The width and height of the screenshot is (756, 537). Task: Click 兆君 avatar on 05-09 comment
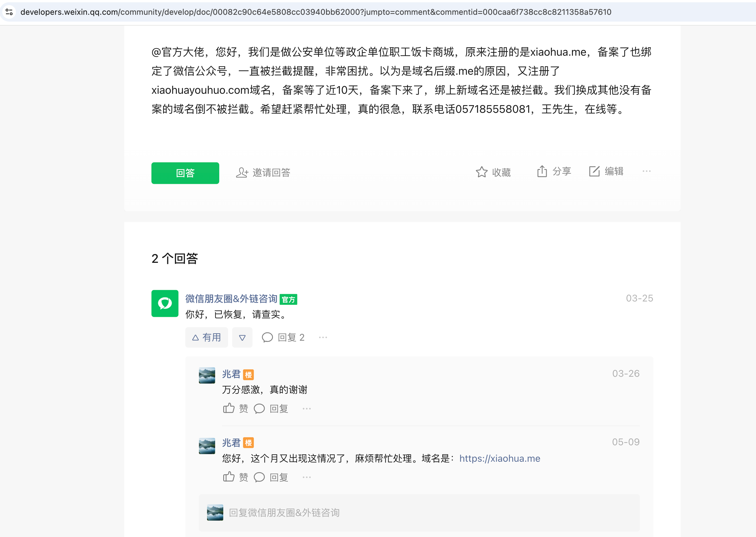pyautogui.click(x=207, y=446)
